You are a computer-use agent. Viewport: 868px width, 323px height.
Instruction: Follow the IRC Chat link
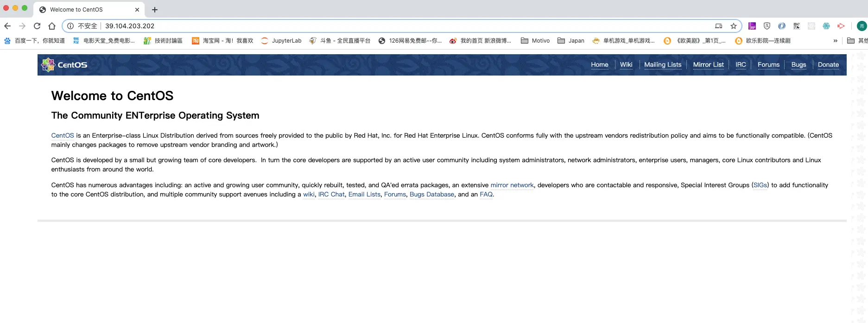(331, 194)
